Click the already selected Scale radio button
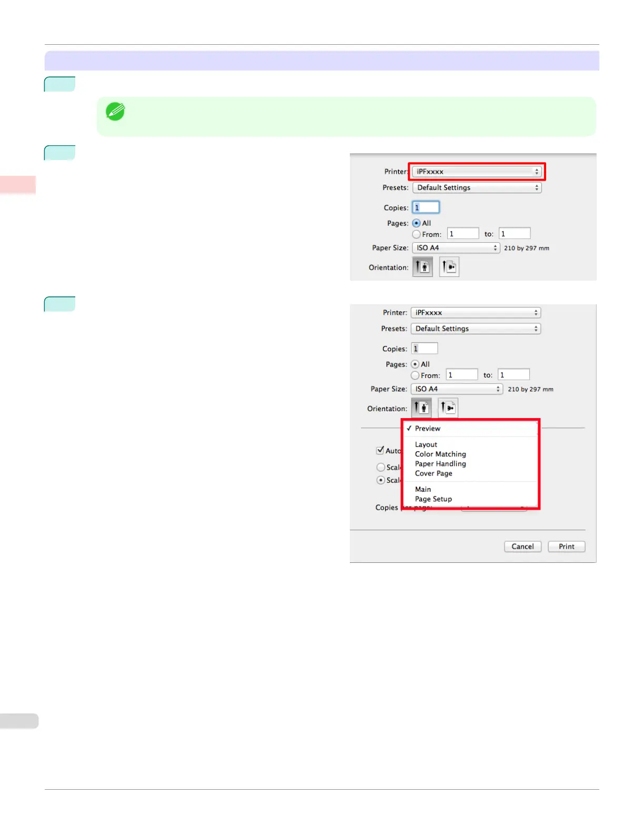644x834 pixels. [381, 480]
